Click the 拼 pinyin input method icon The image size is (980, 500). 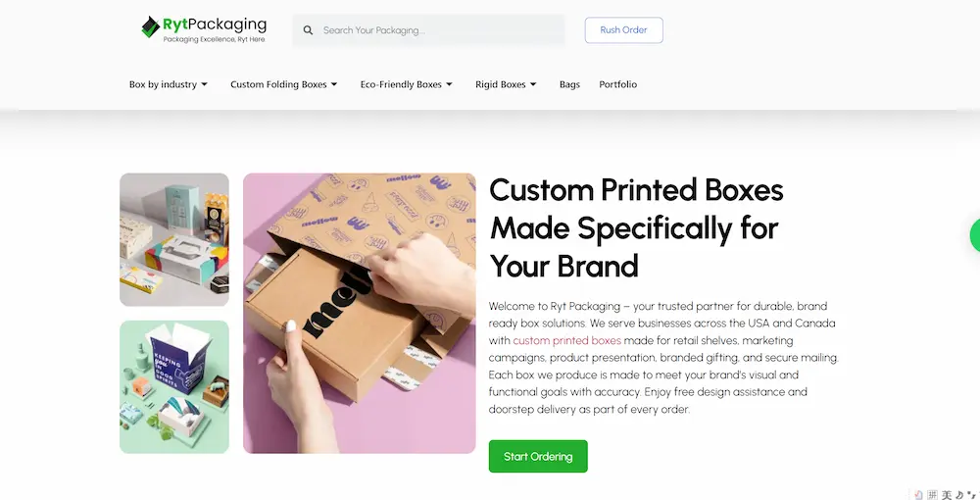(932, 495)
